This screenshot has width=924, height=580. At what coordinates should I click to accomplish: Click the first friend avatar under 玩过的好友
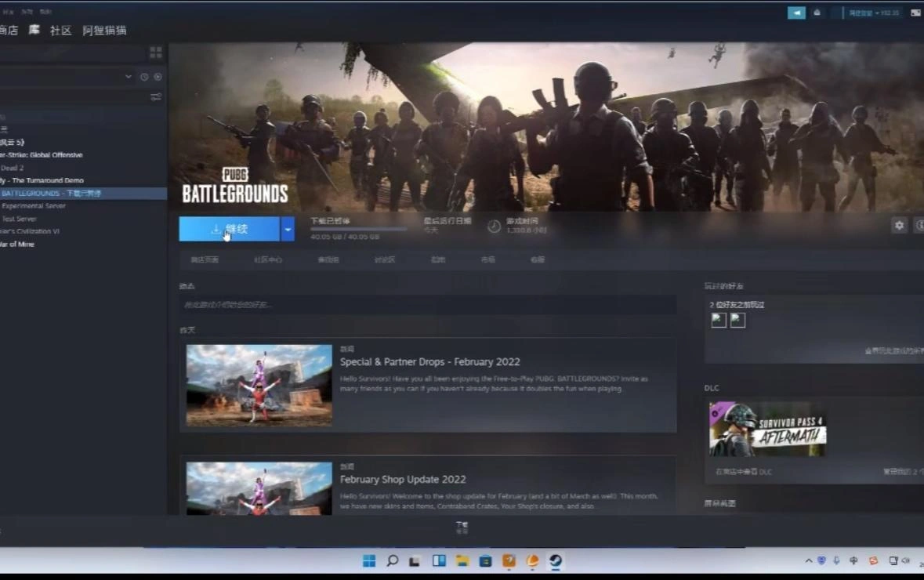click(719, 320)
